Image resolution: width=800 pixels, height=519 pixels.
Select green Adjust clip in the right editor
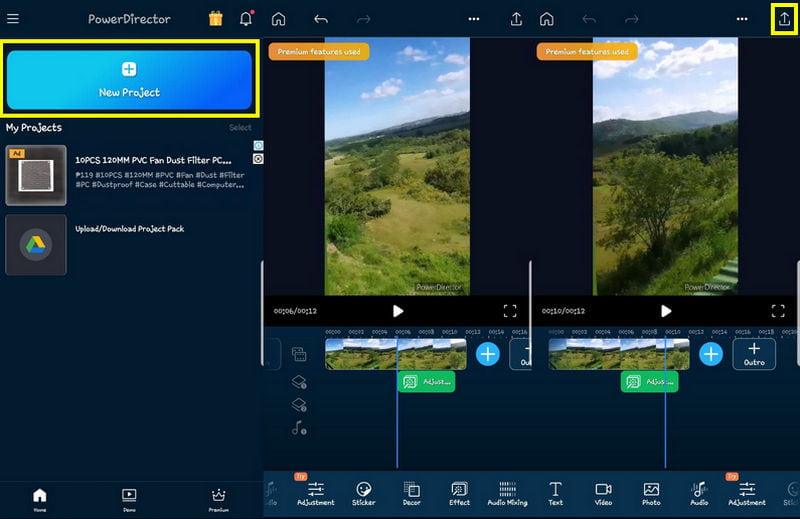click(649, 382)
